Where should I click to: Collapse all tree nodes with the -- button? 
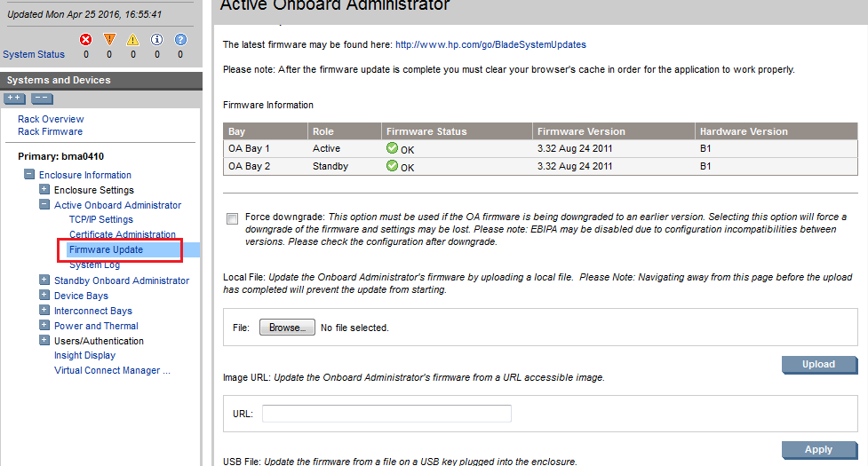42,99
